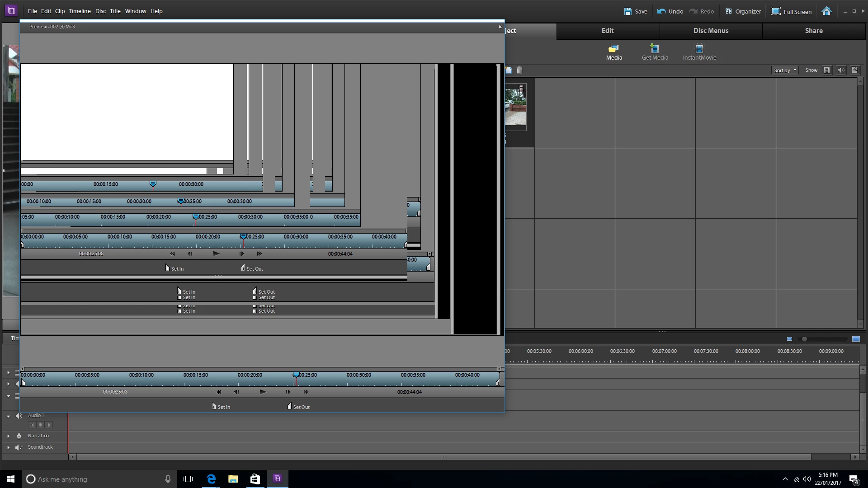This screenshot has height=488, width=868.
Task: Open the InstantMovie panel
Action: 699,49
